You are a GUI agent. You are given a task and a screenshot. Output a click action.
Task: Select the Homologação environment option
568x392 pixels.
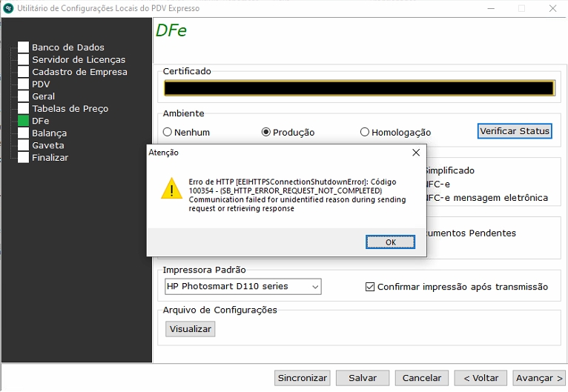[395, 132]
